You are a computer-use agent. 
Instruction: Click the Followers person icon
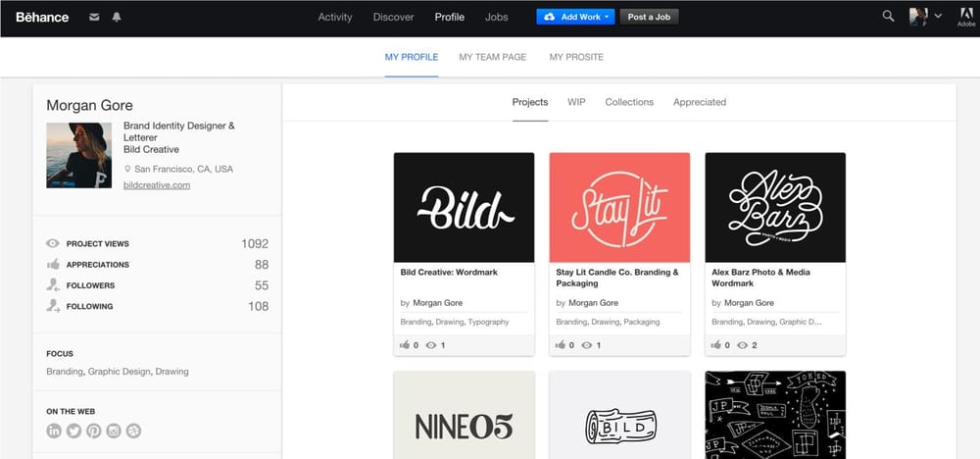(x=53, y=285)
